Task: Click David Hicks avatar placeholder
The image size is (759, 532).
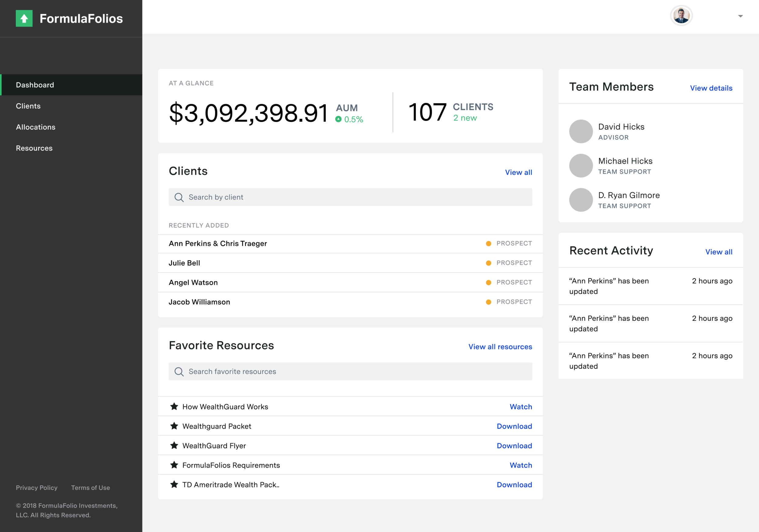Action: coord(581,131)
